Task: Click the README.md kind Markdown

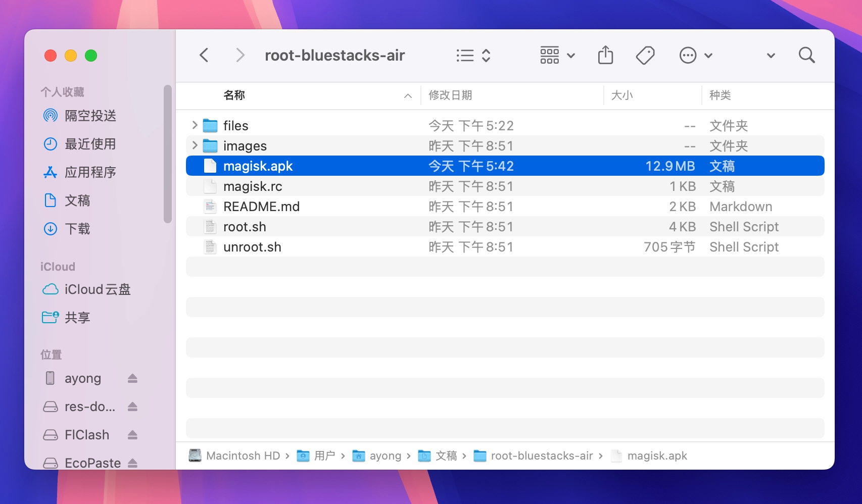Action: 741,207
